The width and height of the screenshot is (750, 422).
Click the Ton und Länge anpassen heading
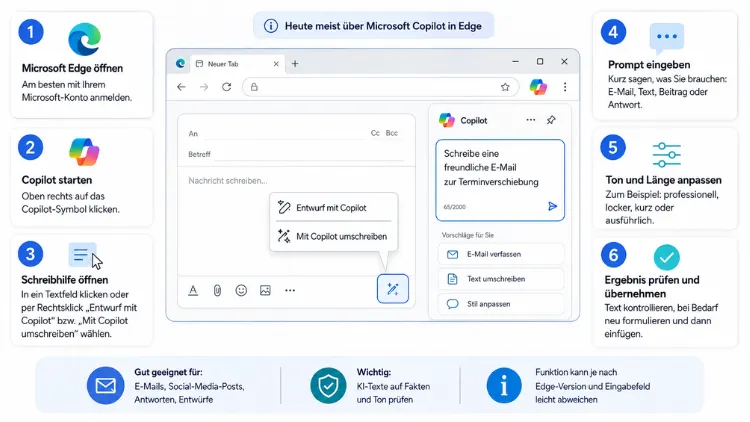[663, 180]
